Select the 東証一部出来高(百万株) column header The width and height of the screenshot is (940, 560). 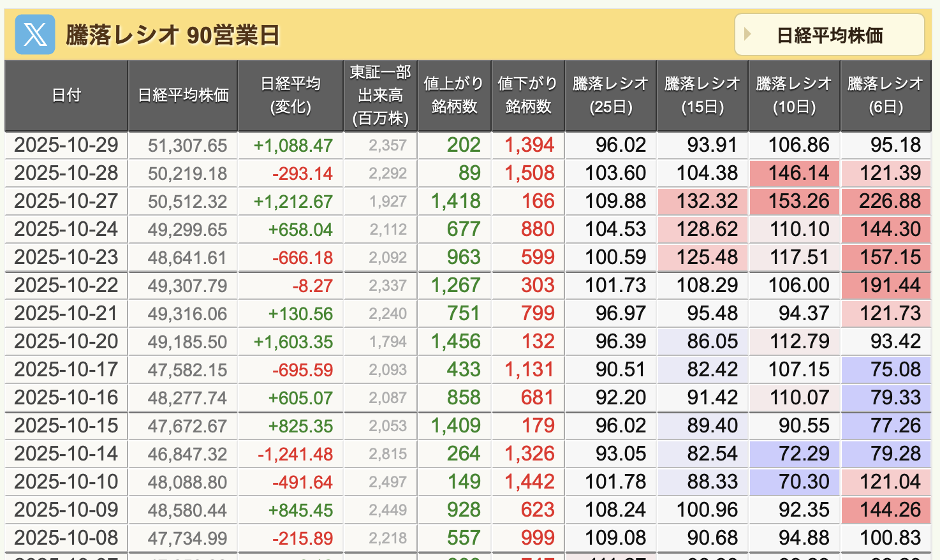381,96
